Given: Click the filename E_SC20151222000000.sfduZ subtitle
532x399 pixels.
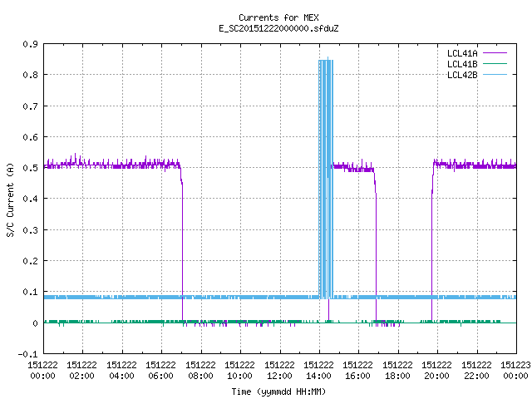Looking at the screenshot, I should pyautogui.click(x=278, y=28).
